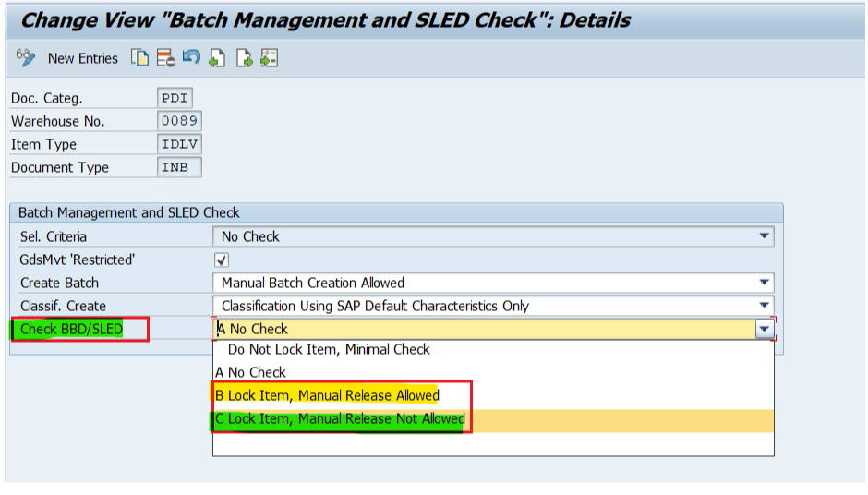The image size is (868, 495).
Task: Click the Warehouse No. field 0089
Action: pyautogui.click(x=179, y=121)
